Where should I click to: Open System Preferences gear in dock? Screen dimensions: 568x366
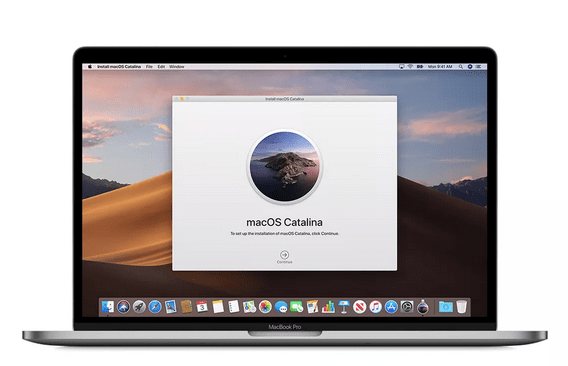coord(407,307)
